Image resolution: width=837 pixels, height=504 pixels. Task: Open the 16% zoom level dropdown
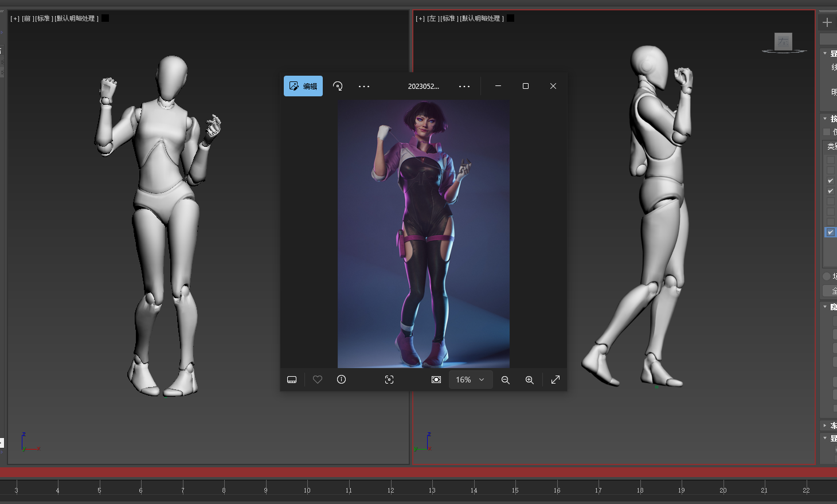pyautogui.click(x=471, y=380)
